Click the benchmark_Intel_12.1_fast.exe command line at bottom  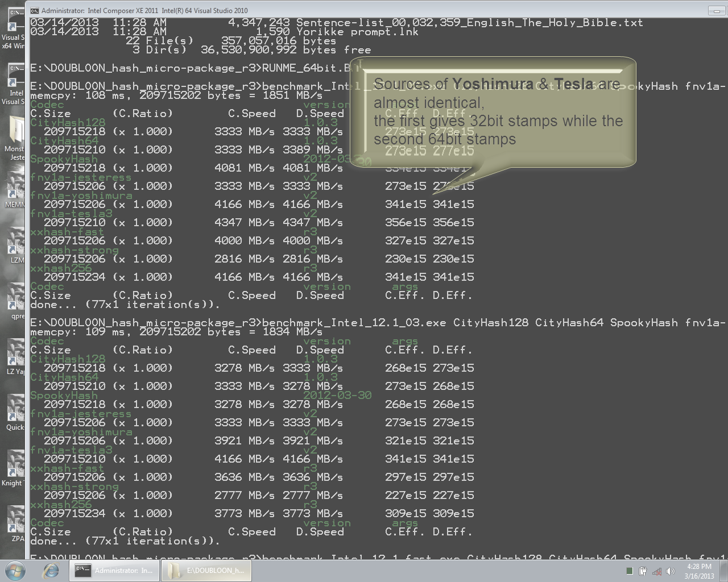point(378,558)
